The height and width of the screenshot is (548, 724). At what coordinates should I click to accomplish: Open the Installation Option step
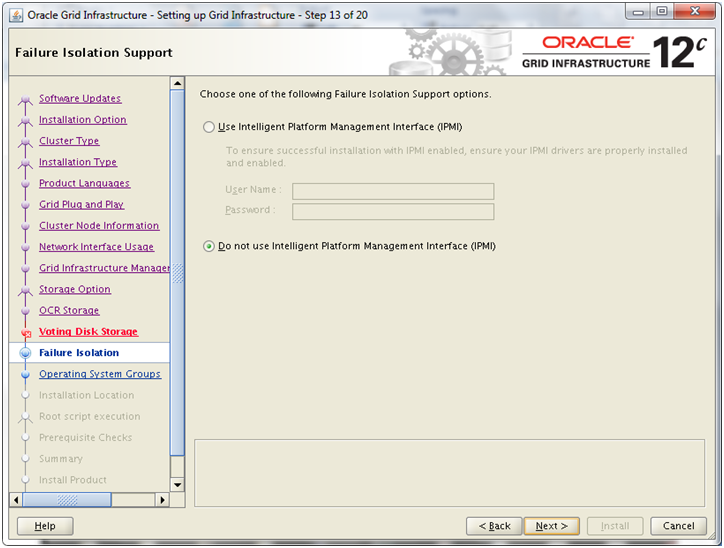pyautogui.click(x=83, y=120)
